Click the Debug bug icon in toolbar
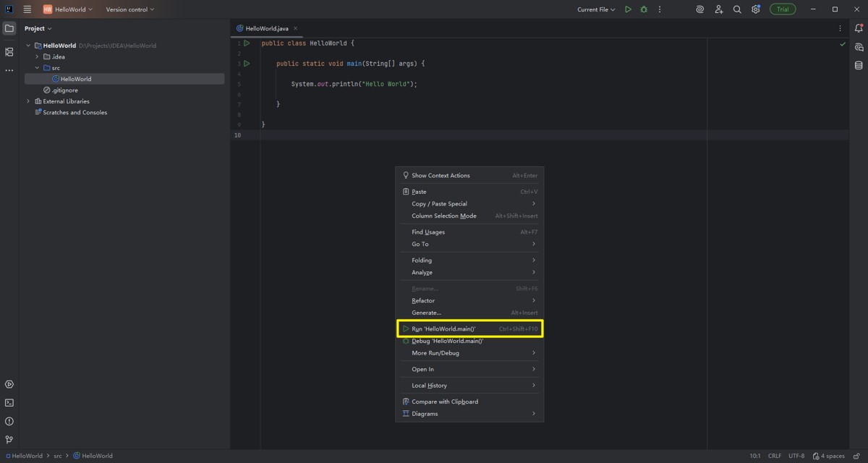Image resolution: width=868 pixels, height=463 pixels. (644, 9)
